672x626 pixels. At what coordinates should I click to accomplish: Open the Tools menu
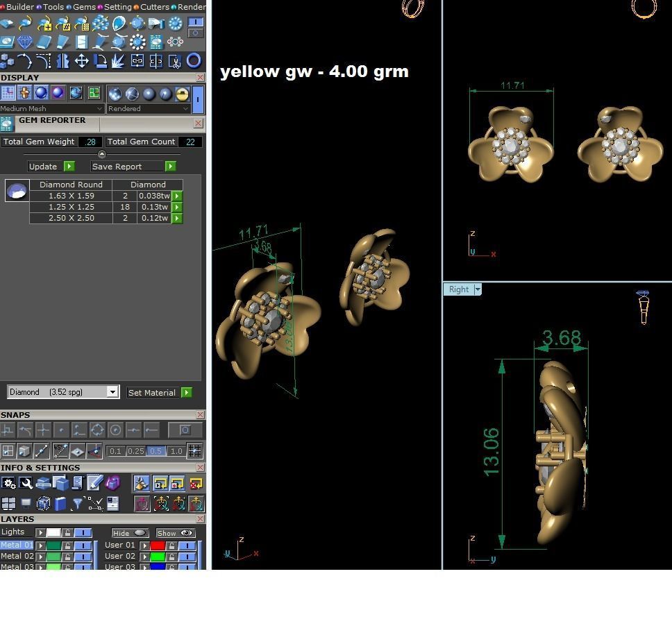pos(51,7)
